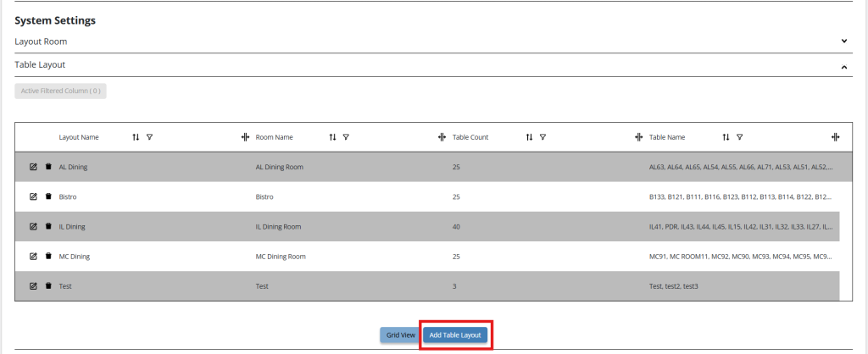Sort the Table Name column
Viewport: 868px width, 354px height.
pos(726,137)
